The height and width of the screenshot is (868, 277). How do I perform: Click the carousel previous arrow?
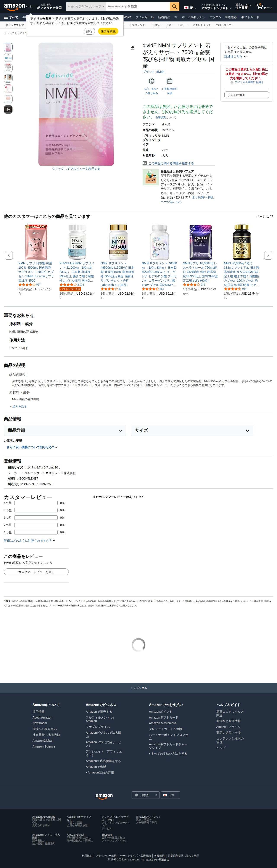9,255
